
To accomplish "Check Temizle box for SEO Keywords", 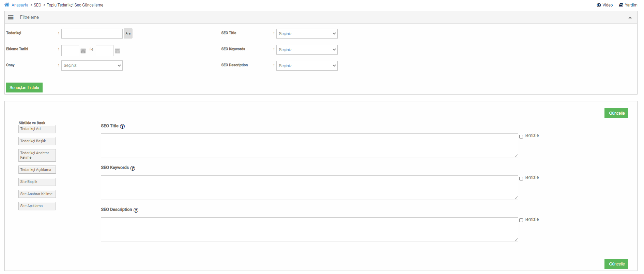I will pos(521,178).
